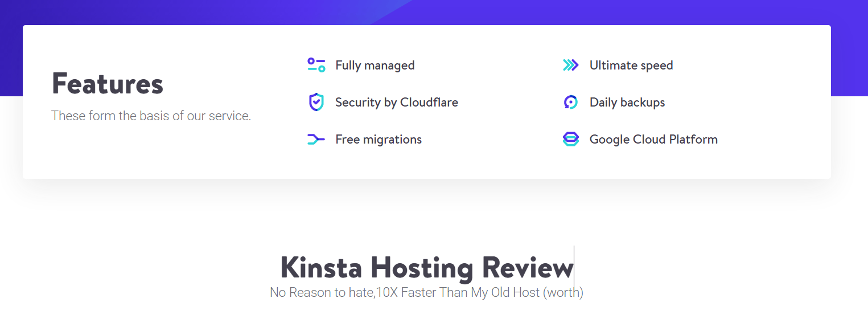Viewport: 868px width, 335px height.
Task: Select the Free migrations text
Action: [x=379, y=140]
